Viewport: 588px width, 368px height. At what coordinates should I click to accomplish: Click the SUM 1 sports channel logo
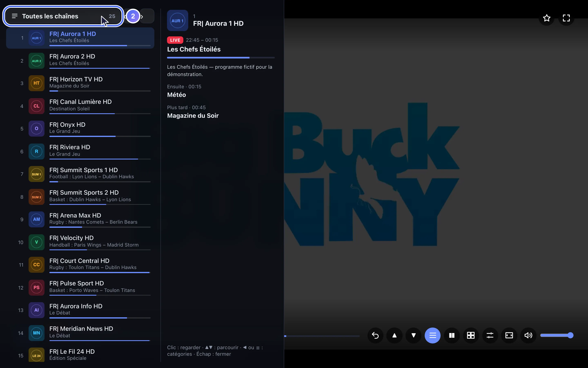37,174
